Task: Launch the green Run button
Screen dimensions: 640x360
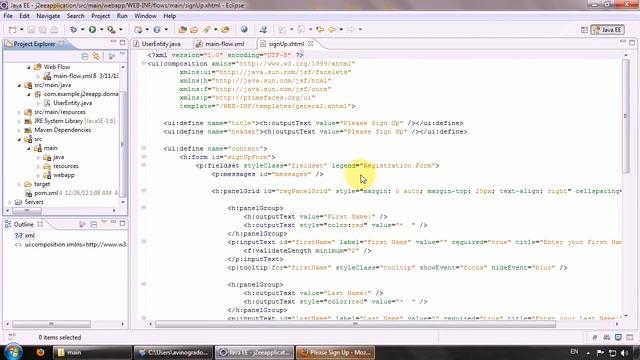Action: [93, 29]
